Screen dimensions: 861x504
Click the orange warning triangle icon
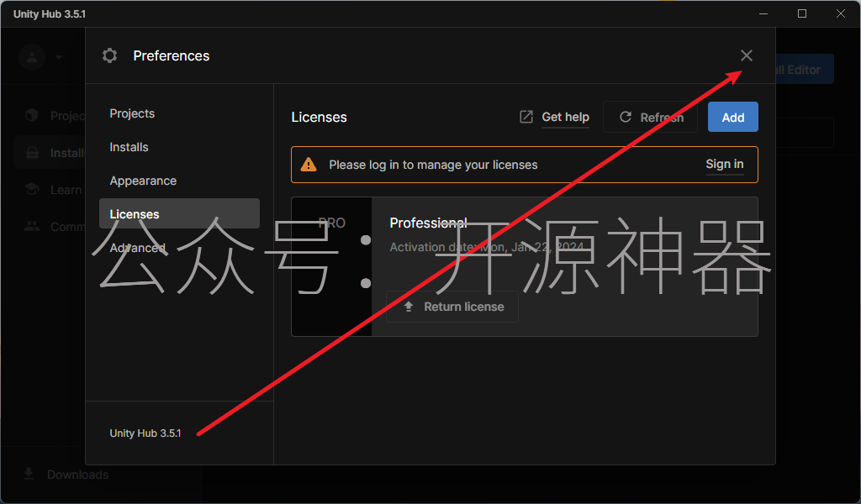[309, 164]
